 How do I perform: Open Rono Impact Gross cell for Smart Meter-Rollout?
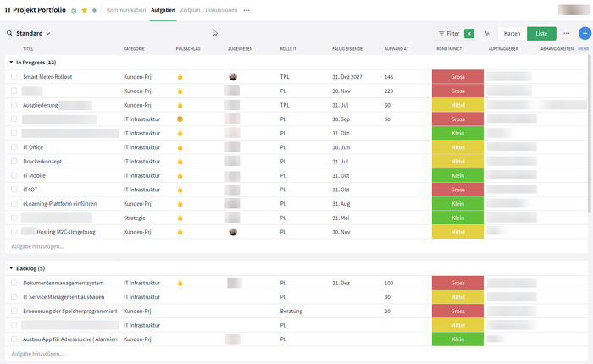tap(457, 77)
